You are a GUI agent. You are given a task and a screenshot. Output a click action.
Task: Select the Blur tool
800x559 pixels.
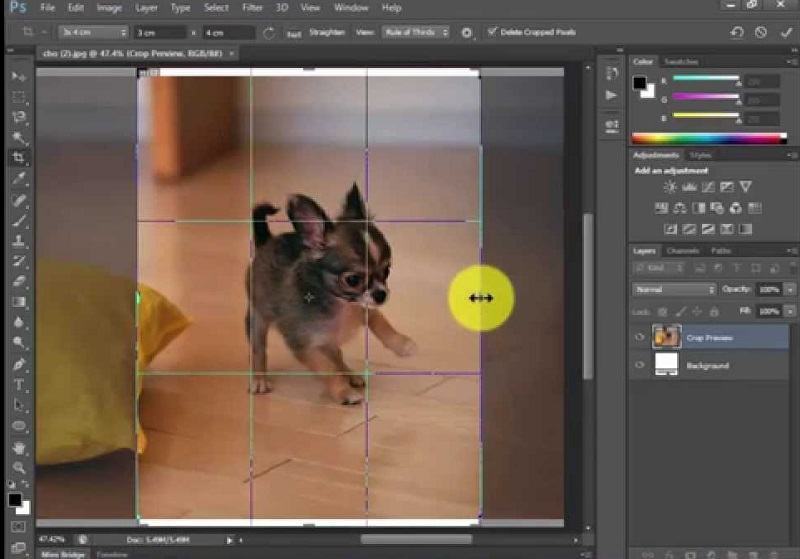tap(18, 322)
